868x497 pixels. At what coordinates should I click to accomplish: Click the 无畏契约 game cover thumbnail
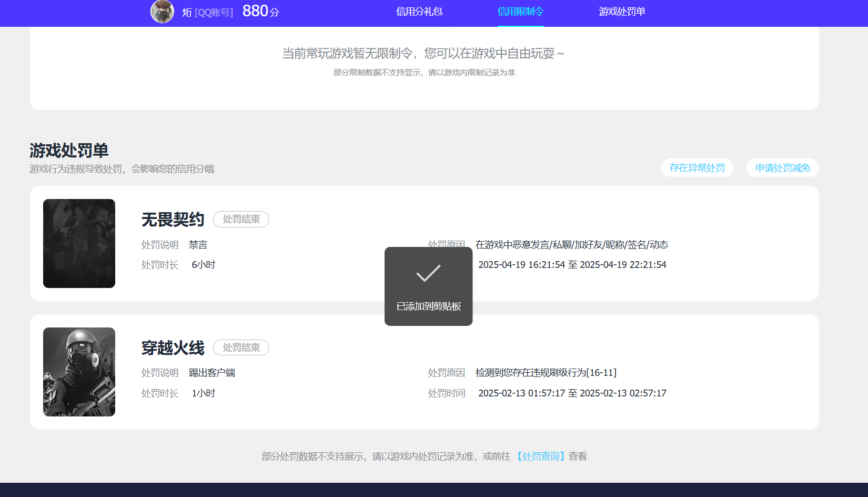coord(79,243)
